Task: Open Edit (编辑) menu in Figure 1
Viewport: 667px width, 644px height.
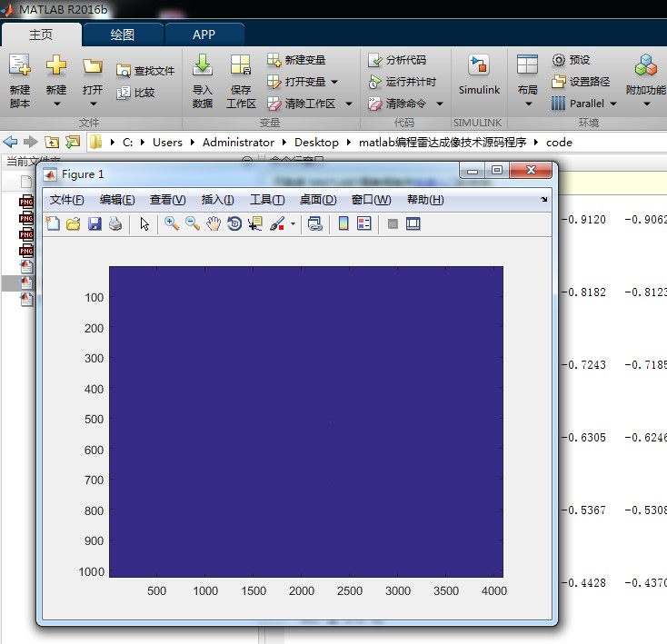Action: coord(117,199)
